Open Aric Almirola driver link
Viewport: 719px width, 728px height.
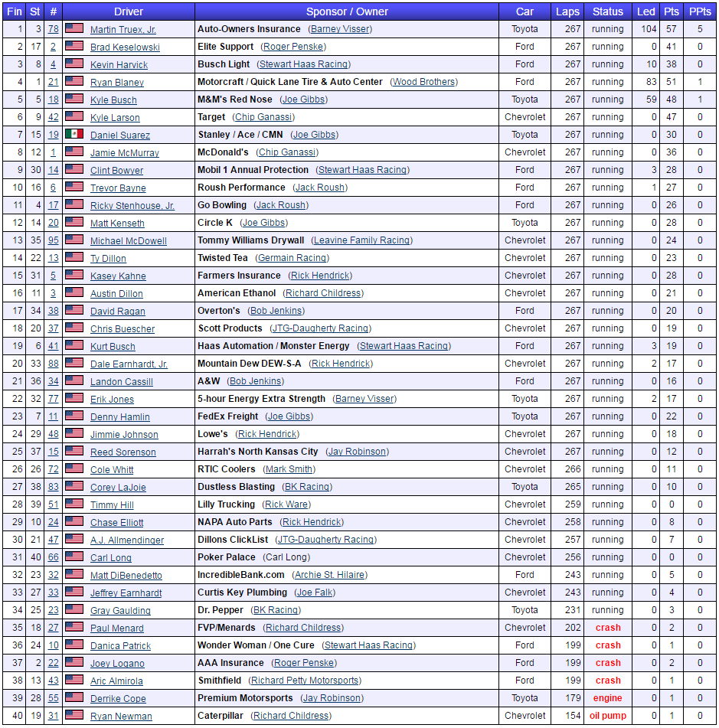pos(116,681)
